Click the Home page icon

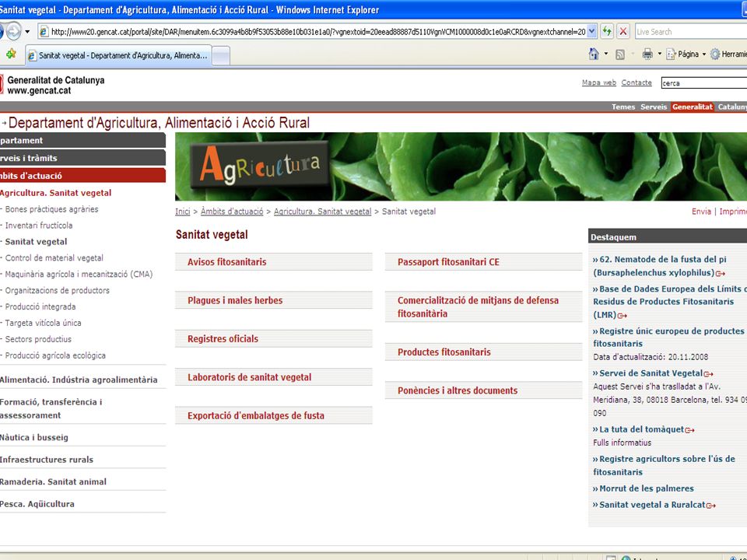click(x=594, y=54)
